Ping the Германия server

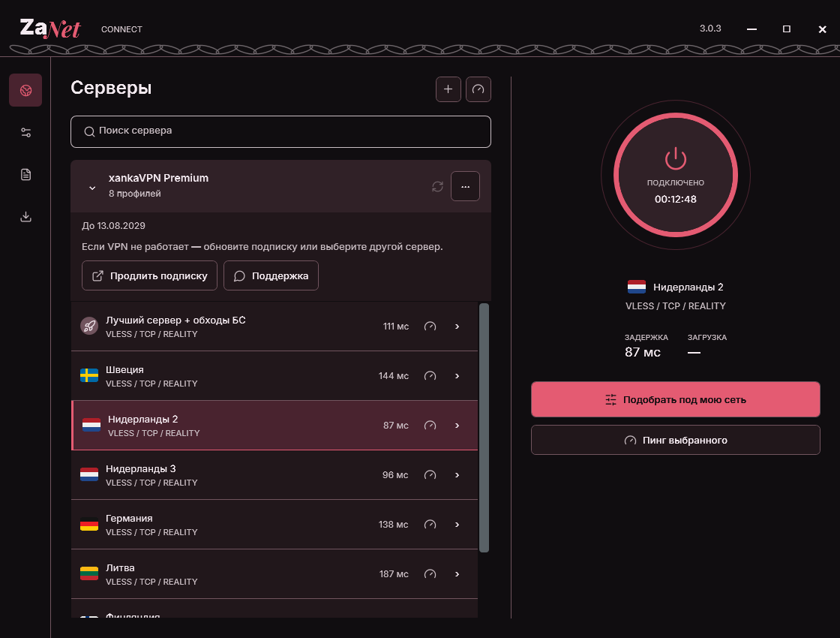[430, 525]
